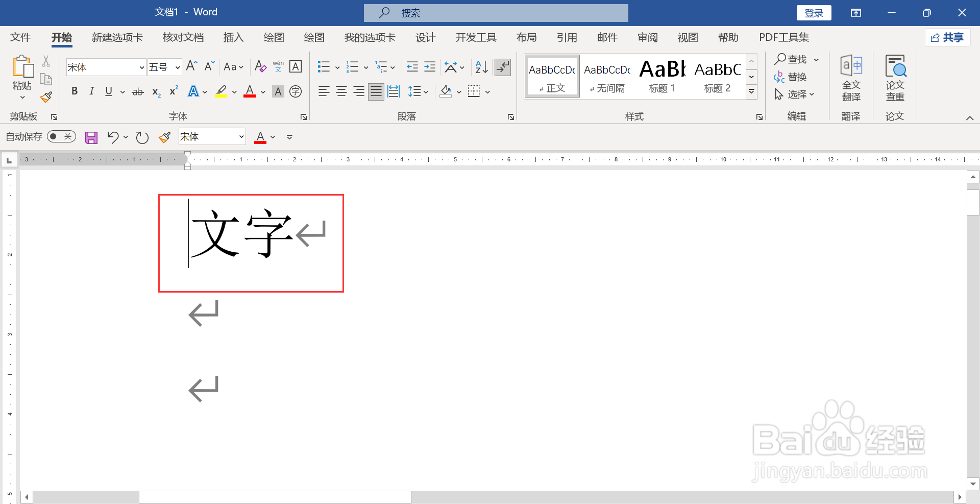Apply the Heading 1 (标题 1) style

[662, 76]
